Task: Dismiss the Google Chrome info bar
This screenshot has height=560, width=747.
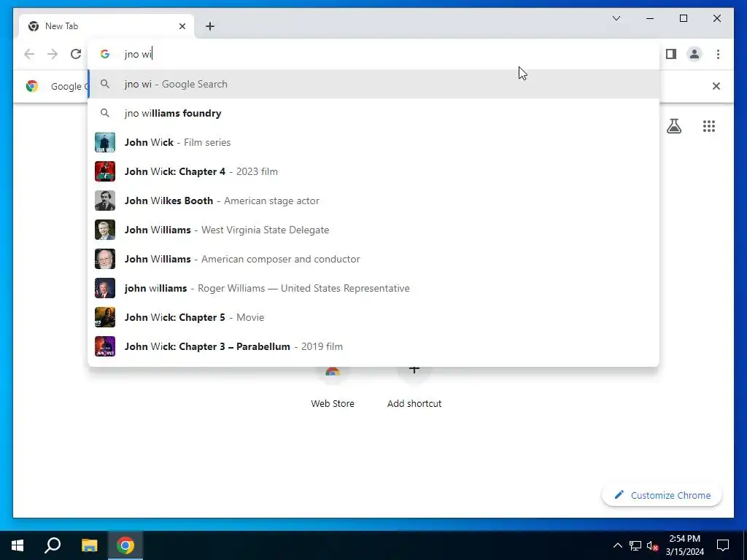Action: tap(716, 86)
